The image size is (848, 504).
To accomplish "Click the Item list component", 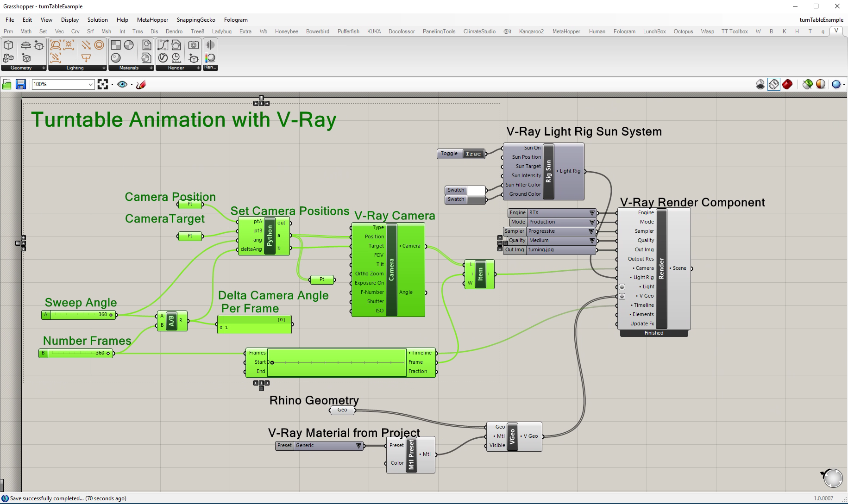I will (480, 274).
